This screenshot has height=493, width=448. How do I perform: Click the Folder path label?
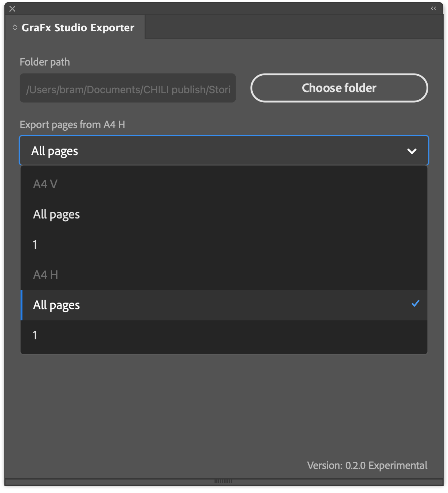point(45,62)
